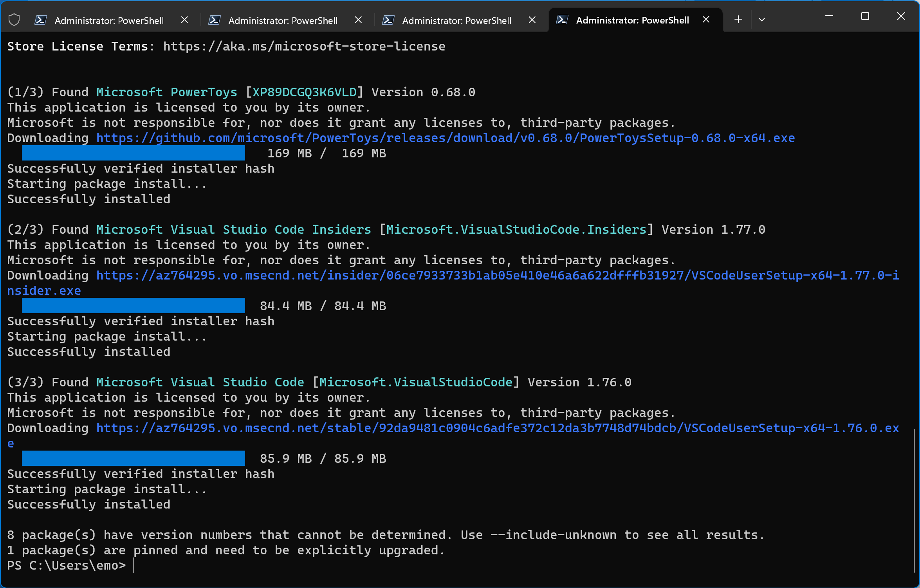Open a new tab with plus button
This screenshot has height=588, width=920.
pos(738,19)
